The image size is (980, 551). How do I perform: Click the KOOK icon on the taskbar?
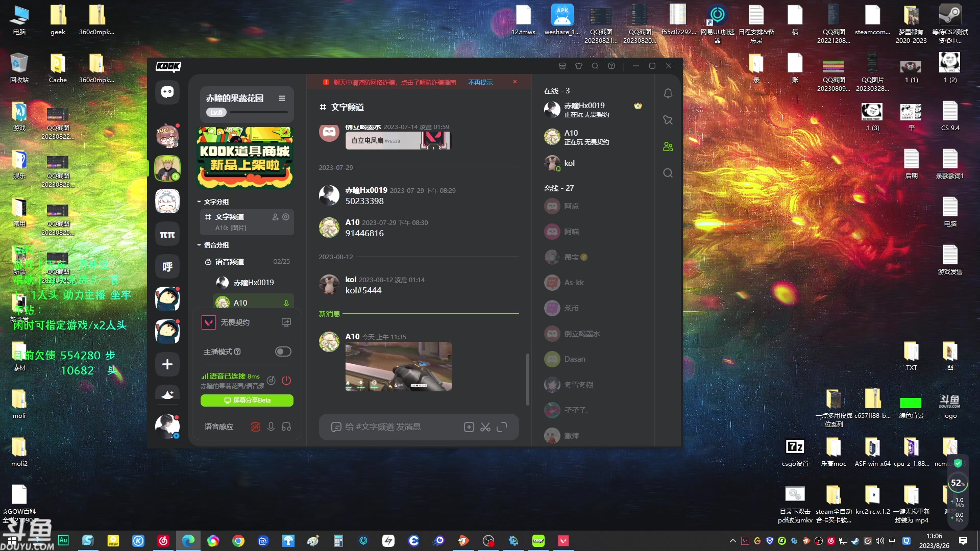click(538, 541)
